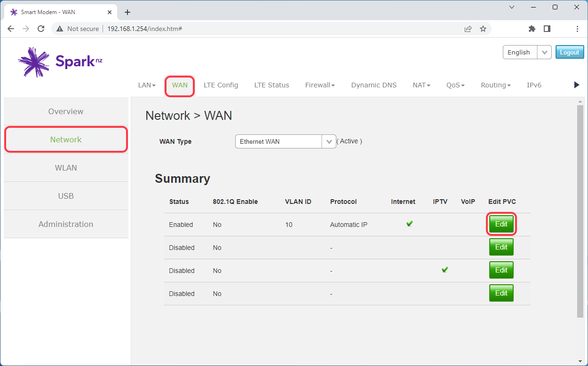Expand the Routing menu
Viewport: 588px width, 366px height.
[x=496, y=85]
